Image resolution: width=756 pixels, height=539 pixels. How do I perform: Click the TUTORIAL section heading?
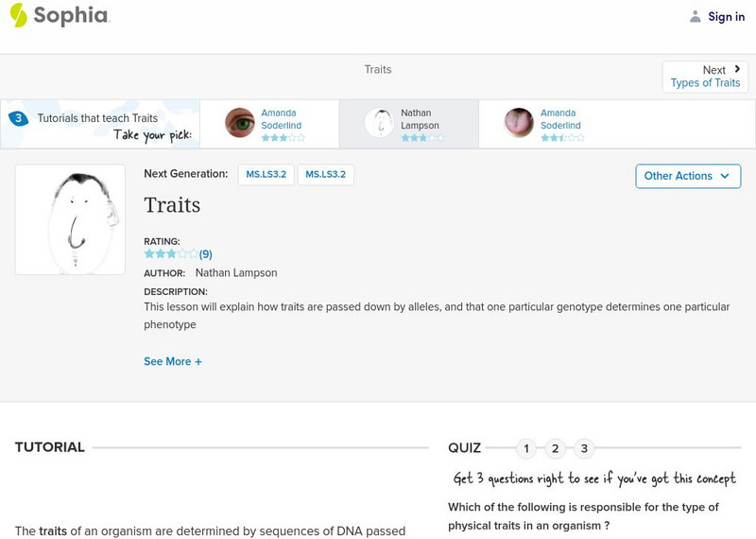pyautogui.click(x=50, y=447)
